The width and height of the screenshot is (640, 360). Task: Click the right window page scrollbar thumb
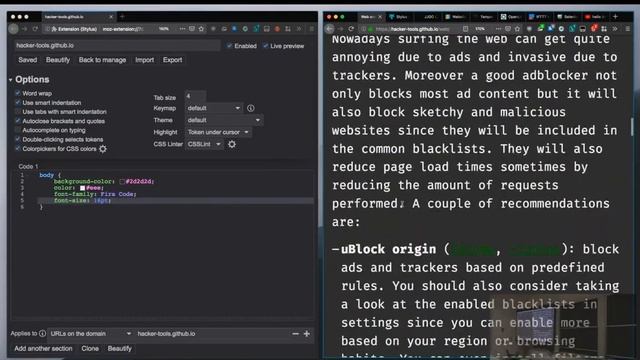pos(632,127)
